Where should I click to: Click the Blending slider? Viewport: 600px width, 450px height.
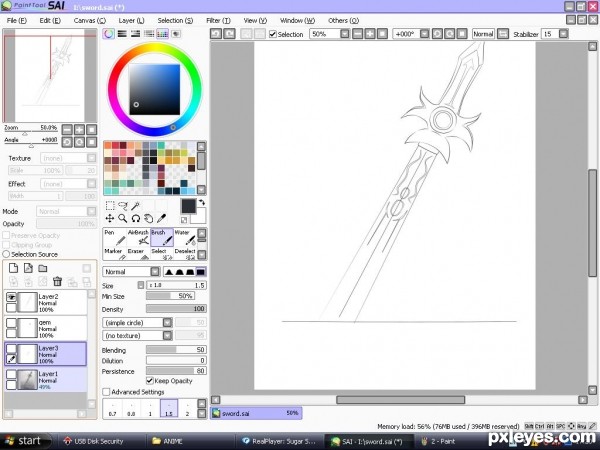pos(176,350)
